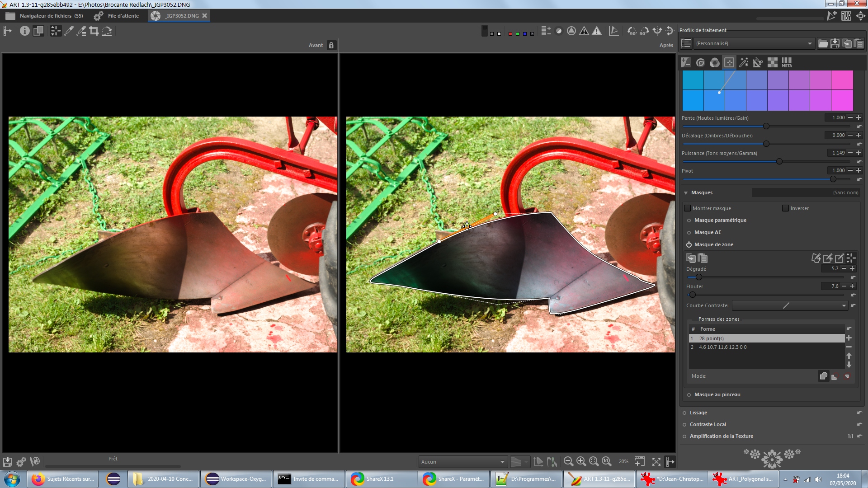Adjust the Puissance gamma slider
This screenshot has height=488, width=868.
tap(779, 161)
